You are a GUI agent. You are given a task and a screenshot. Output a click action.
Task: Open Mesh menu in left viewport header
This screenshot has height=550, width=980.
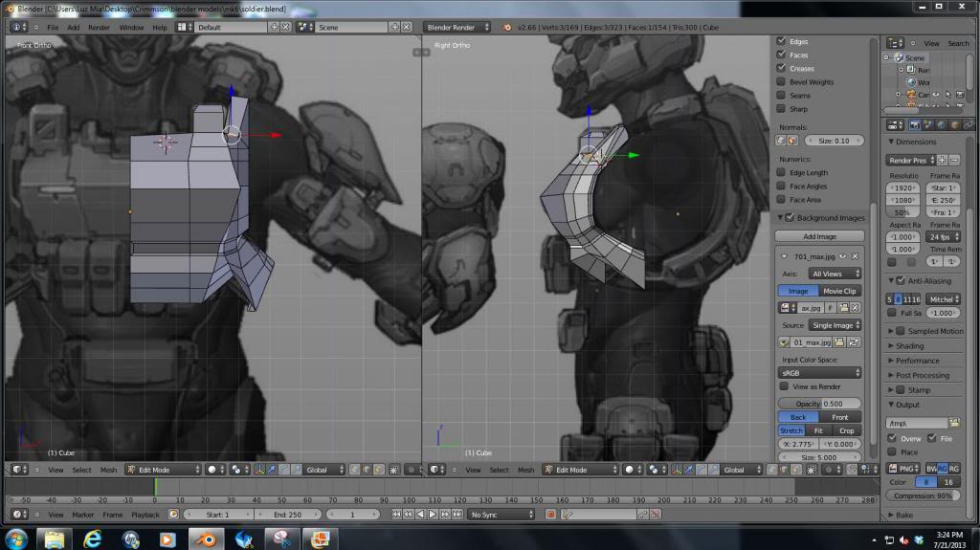pyautogui.click(x=108, y=470)
